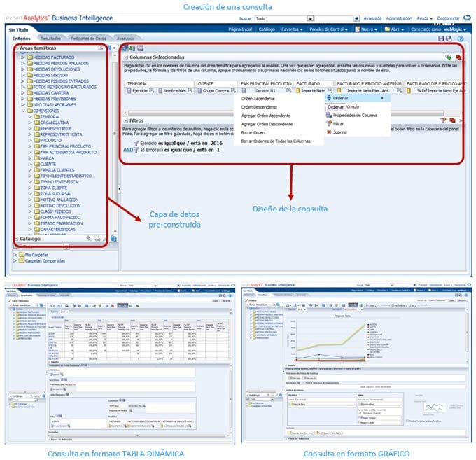The width and height of the screenshot is (476, 460).
Task: Collapse the Columnas Seleccionadas section
Action: coord(126,57)
